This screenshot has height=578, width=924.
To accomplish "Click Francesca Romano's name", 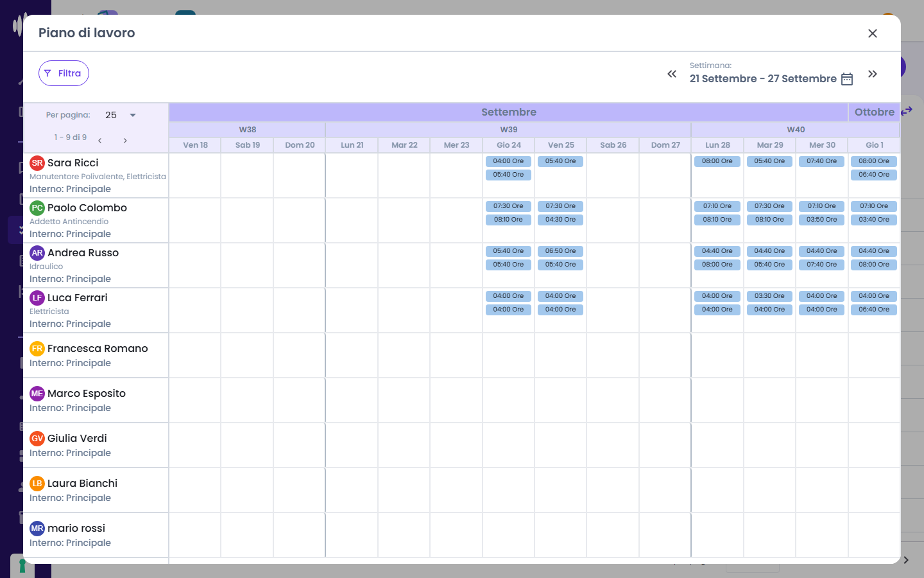I will (98, 349).
